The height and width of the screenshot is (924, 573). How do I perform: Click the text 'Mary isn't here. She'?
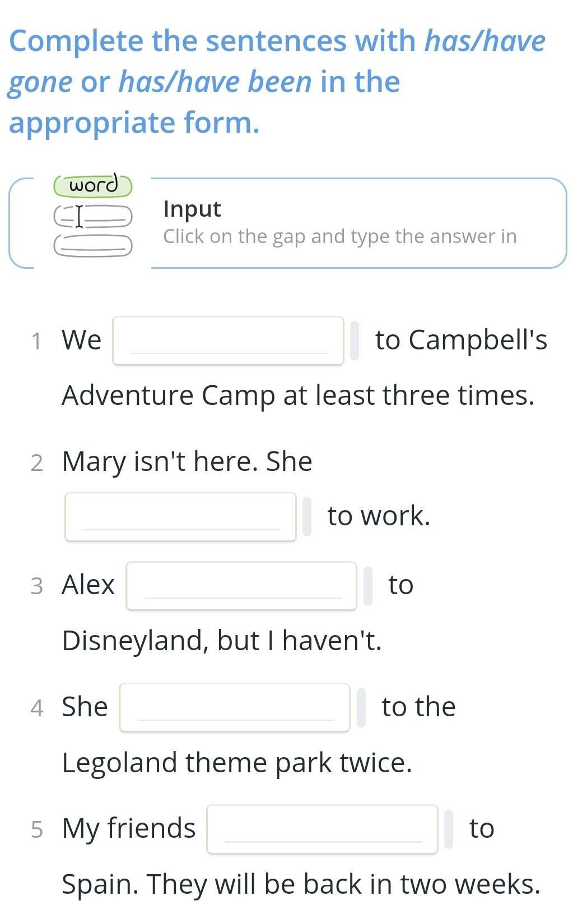pyautogui.click(x=187, y=462)
